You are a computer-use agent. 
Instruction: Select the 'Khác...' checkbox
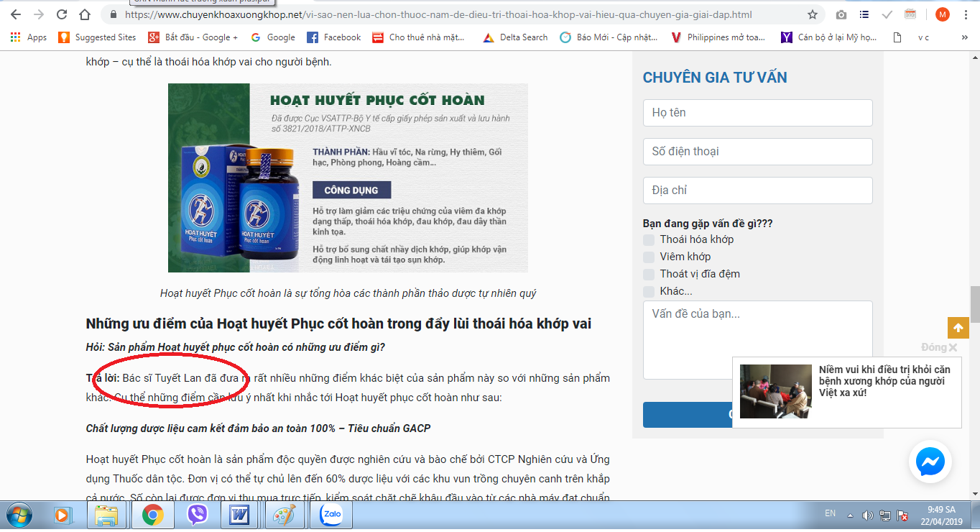[649, 291]
